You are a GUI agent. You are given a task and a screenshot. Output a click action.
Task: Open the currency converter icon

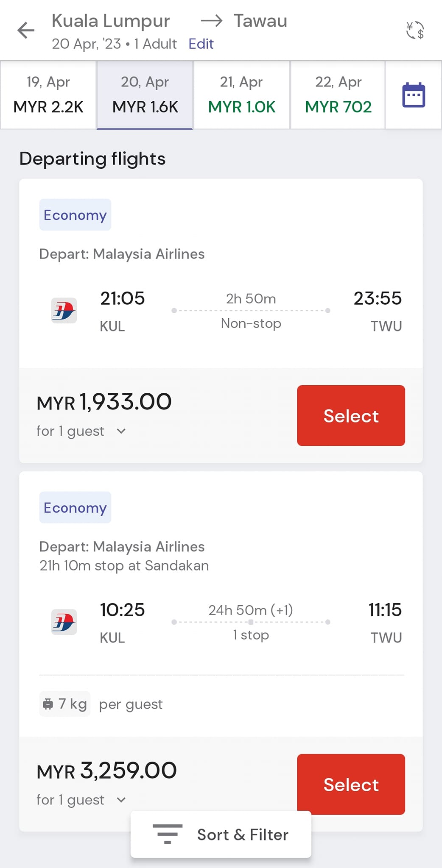pos(415,31)
